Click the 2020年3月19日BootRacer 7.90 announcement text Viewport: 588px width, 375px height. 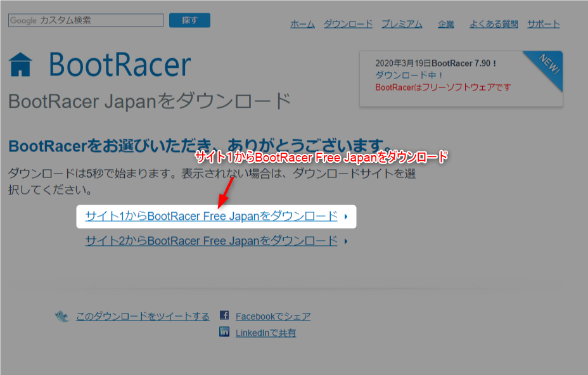pyautogui.click(x=436, y=63)
